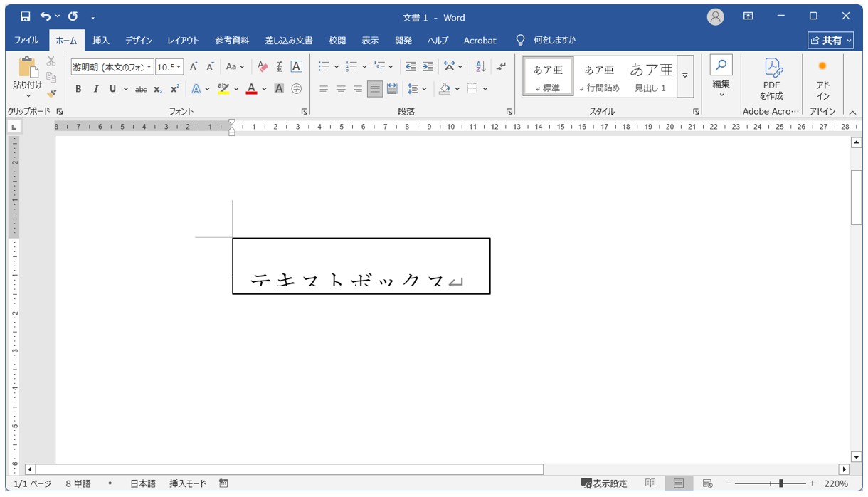Toggle align right

(358, 89)
